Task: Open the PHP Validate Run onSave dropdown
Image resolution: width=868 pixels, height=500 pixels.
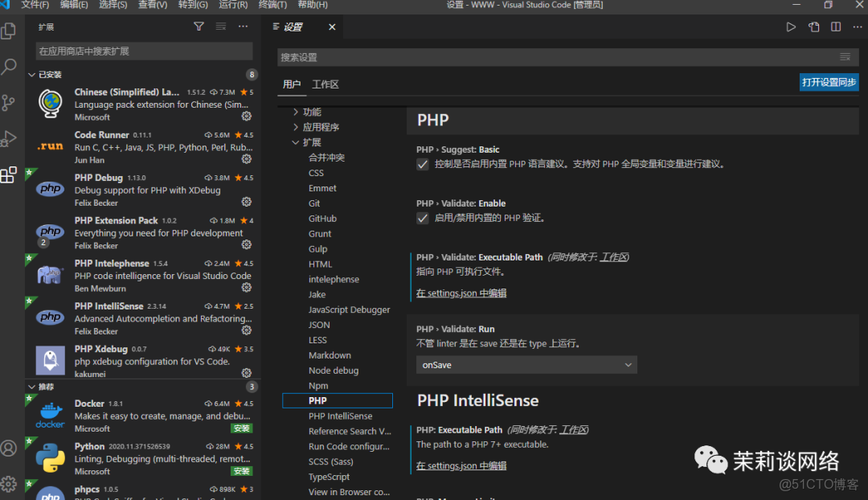Action: pyautogui.click(x=526, y=365)
